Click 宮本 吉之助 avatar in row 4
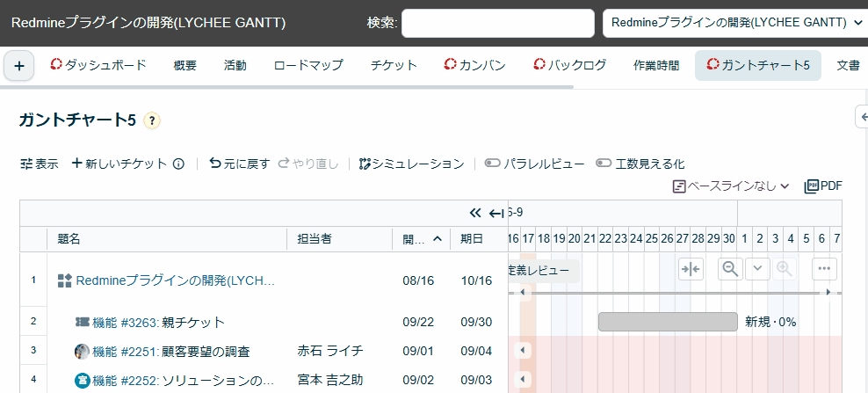This screenshot has width=868, height=393. point(82,380)
